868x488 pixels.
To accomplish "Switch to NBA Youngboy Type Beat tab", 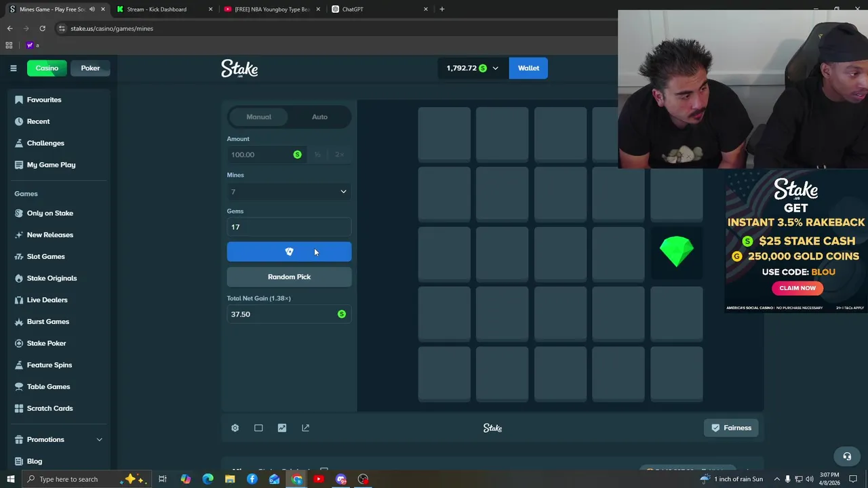I will point(272,9).
